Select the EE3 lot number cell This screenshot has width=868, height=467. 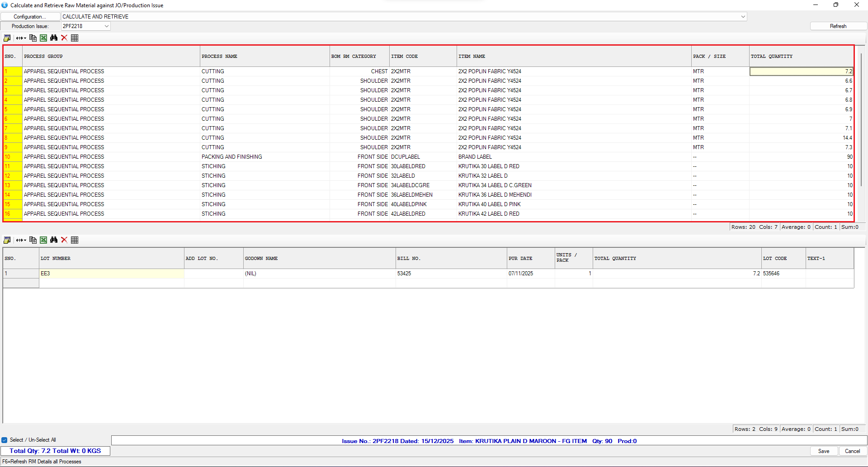pos(111,274)
